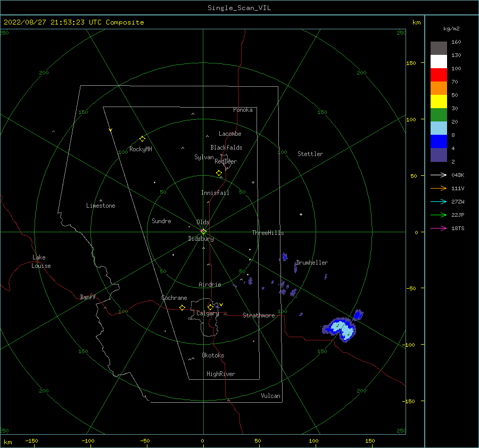Image resolution: width=479 pixels, height=448 pixels.
Task: Pick the gray 130-160 legend swatch
Action: pos(439,48)
